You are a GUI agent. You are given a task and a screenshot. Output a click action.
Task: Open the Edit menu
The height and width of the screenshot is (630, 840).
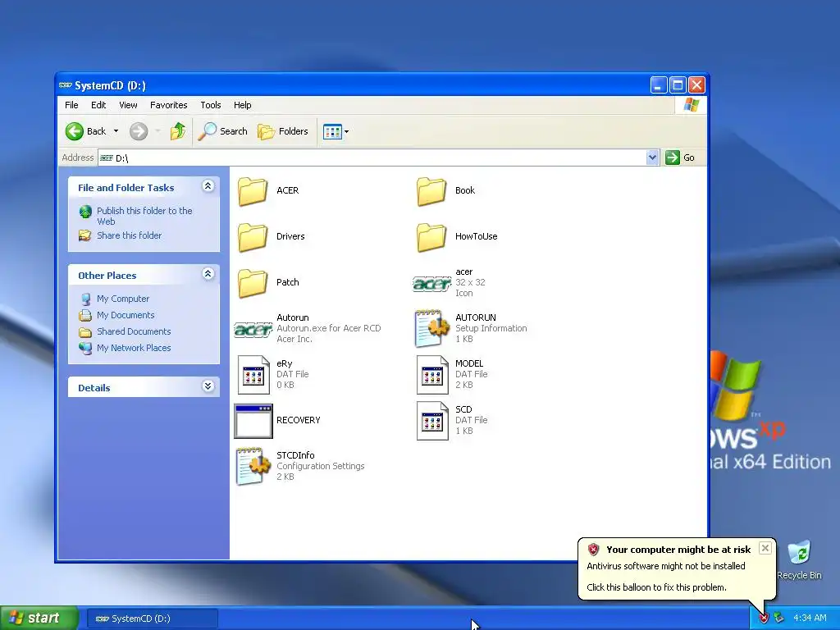(x=98, y=105)
